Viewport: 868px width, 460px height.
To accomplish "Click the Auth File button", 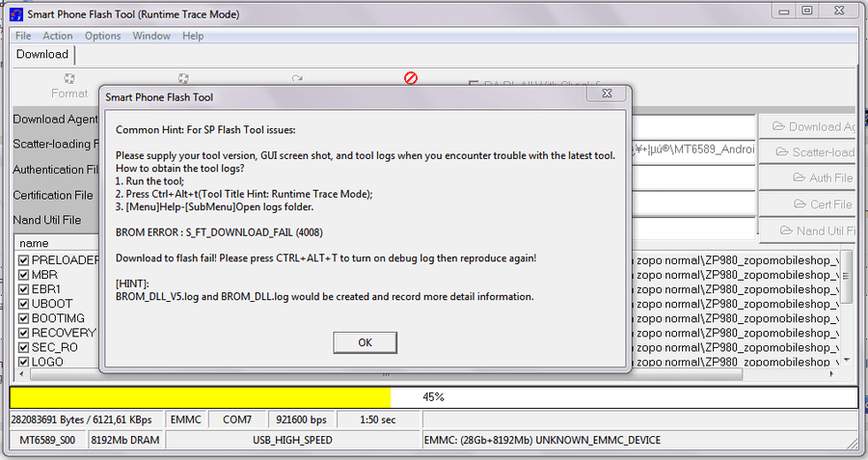I will [x=807, y=177].
